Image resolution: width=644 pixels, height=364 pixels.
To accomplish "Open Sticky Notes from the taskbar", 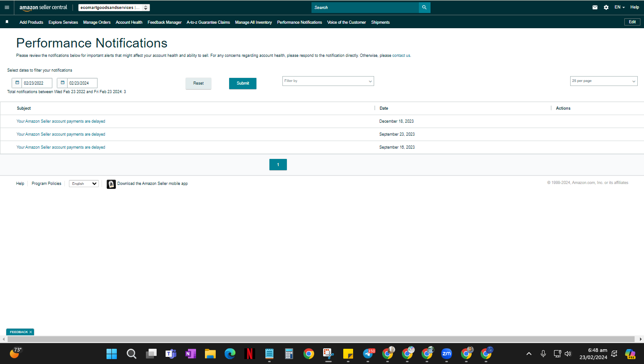I will [x=348, y=354].
